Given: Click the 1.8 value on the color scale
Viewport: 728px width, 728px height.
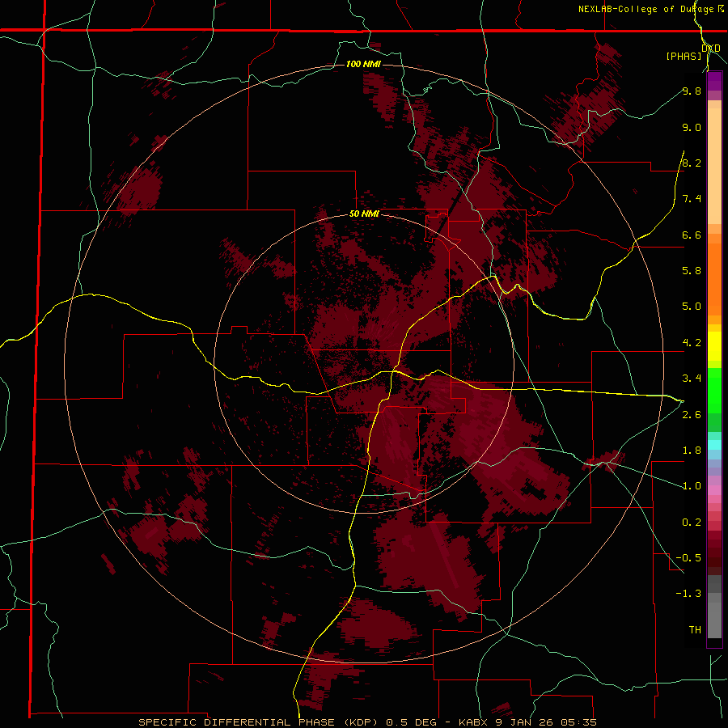Looking at the screenshot, I should 692,451.
